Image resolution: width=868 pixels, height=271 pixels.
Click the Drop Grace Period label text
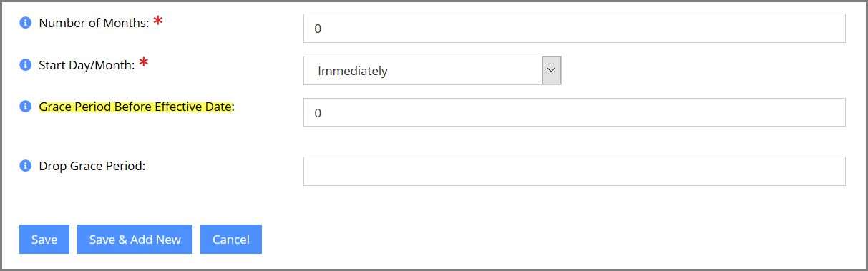pos(92,165)
